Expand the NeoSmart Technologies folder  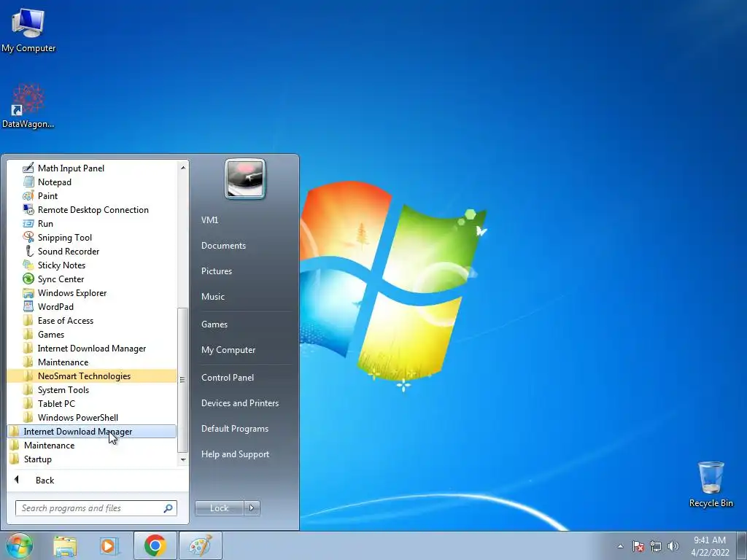pos(91,376)
